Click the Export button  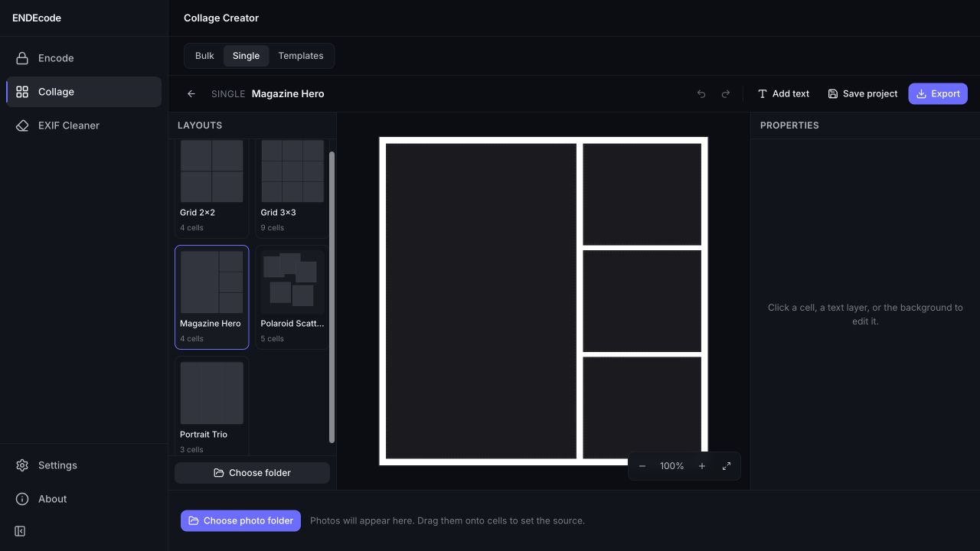click(x=938, y=94)
